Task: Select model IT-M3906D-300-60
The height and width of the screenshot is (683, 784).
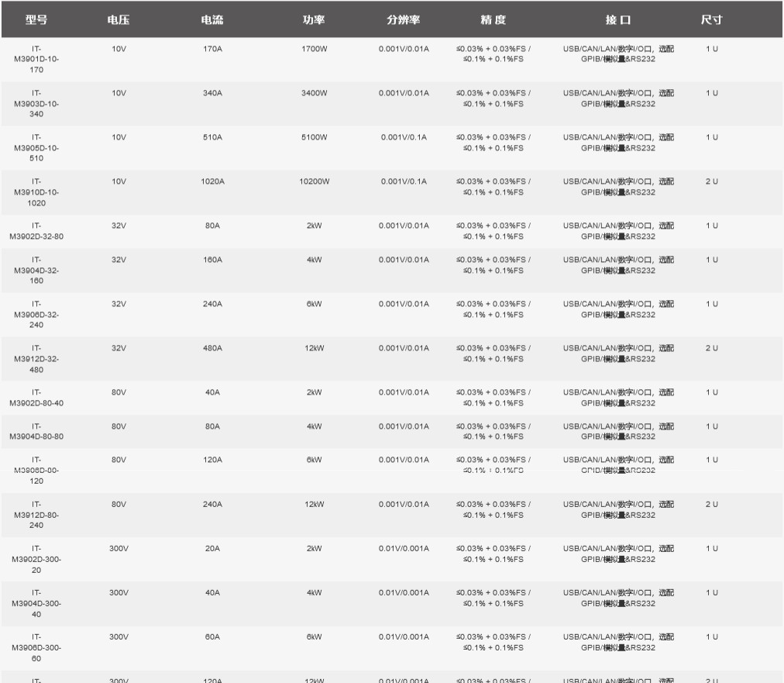Action: [x=36, y=647]
